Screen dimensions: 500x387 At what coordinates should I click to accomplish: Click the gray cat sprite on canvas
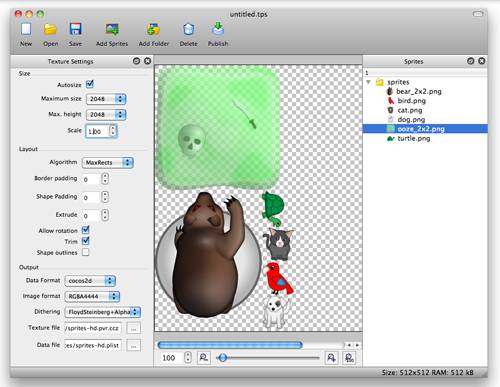point(279,244)
